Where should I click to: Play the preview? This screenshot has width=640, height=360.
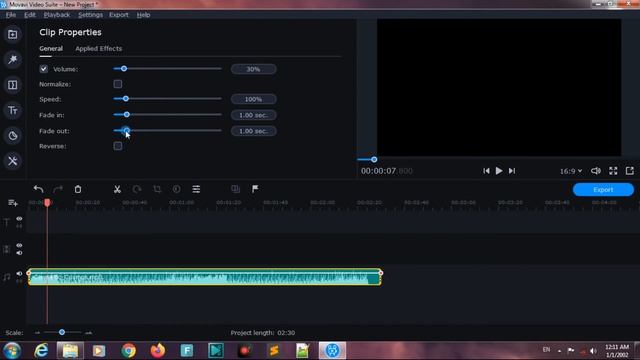[499, 171]
